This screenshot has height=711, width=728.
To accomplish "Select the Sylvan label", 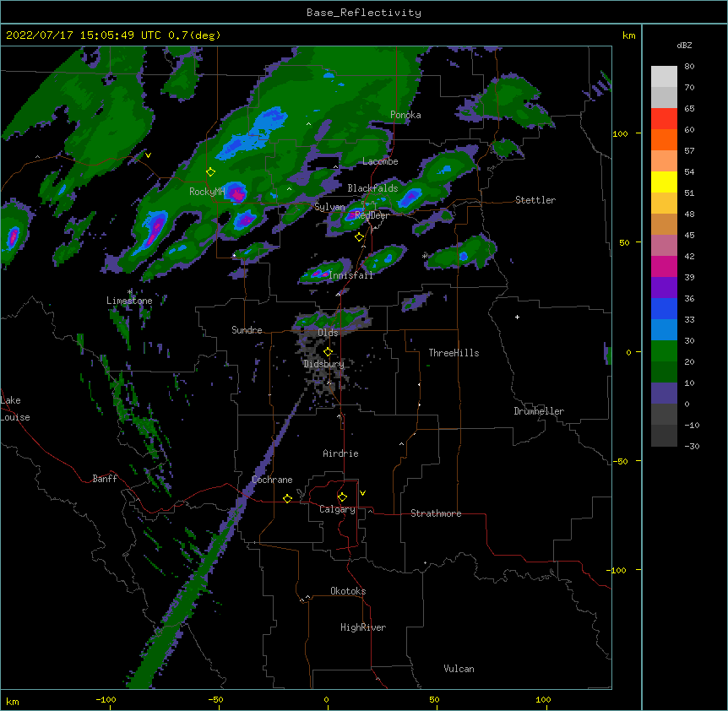I will click(329, 207).
